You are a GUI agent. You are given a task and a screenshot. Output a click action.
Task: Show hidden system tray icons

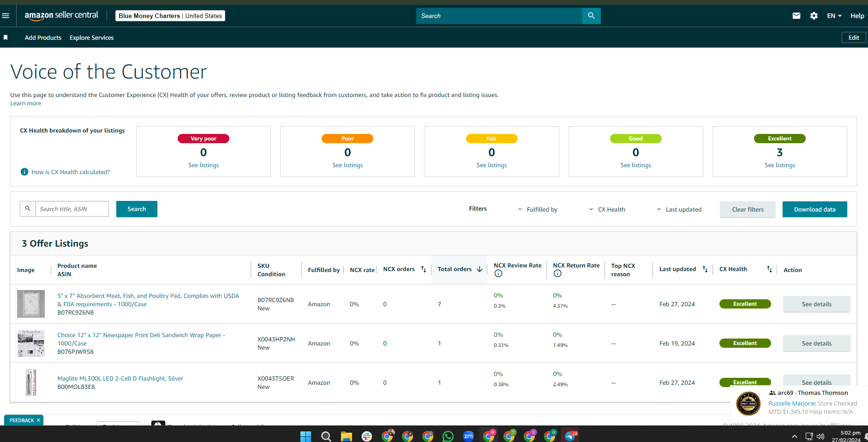click(x=794, y=436)
